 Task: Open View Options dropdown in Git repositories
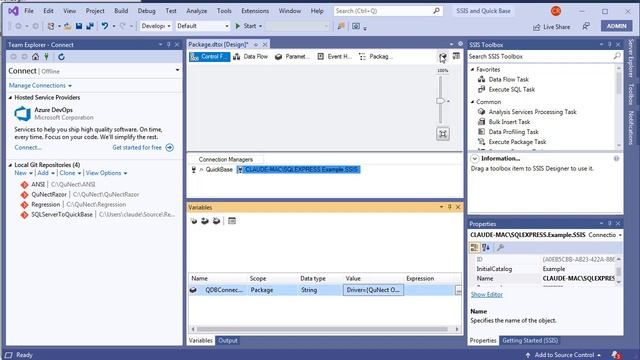pos(106,173)
